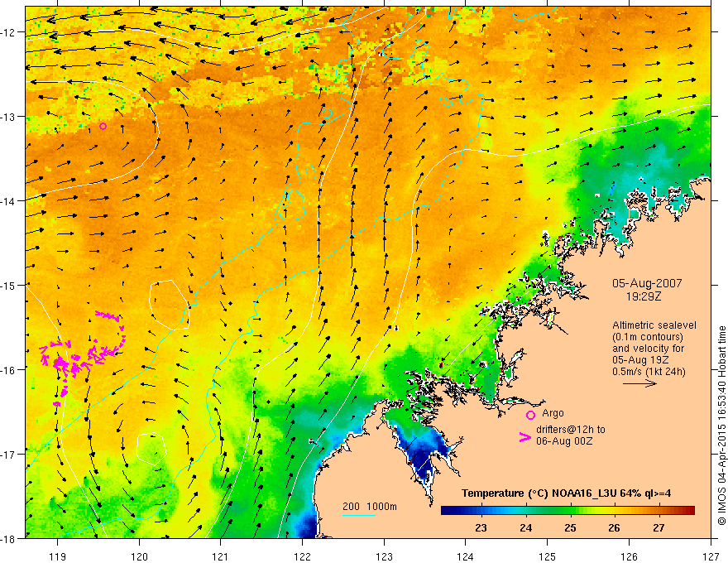
Task: Click the 'drifters@12h to' legend text
Action: click(571, 430)
